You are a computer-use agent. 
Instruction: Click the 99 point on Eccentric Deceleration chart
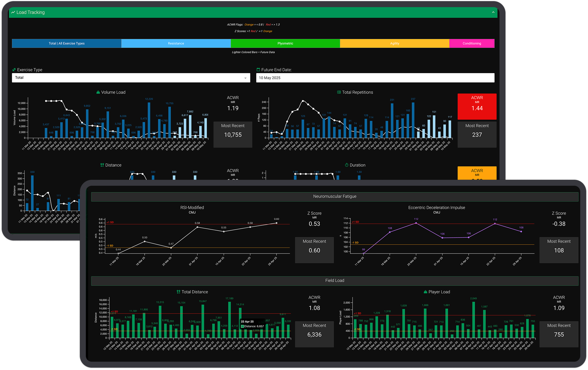[363, 253]
